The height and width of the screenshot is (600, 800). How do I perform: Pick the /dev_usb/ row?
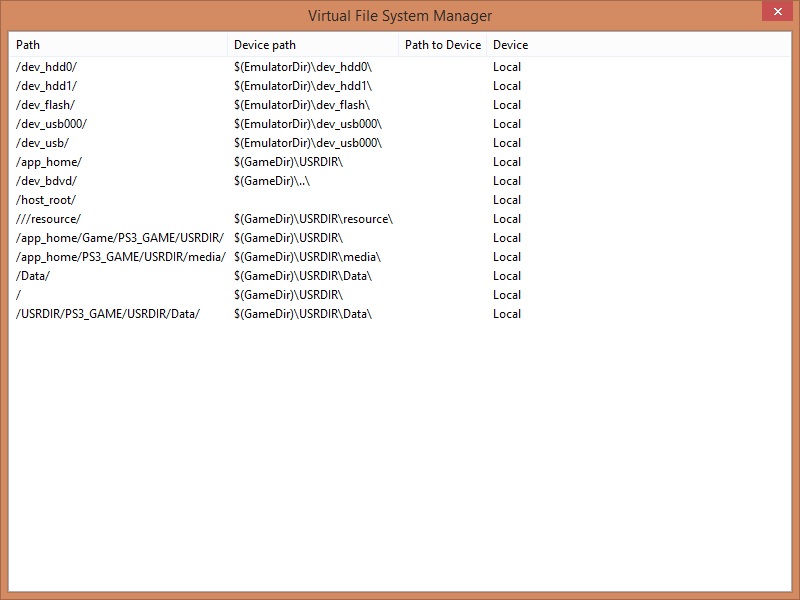coord(42,143)
